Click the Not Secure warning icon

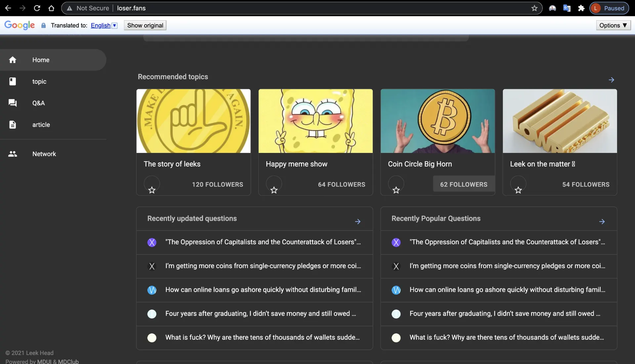69,8
